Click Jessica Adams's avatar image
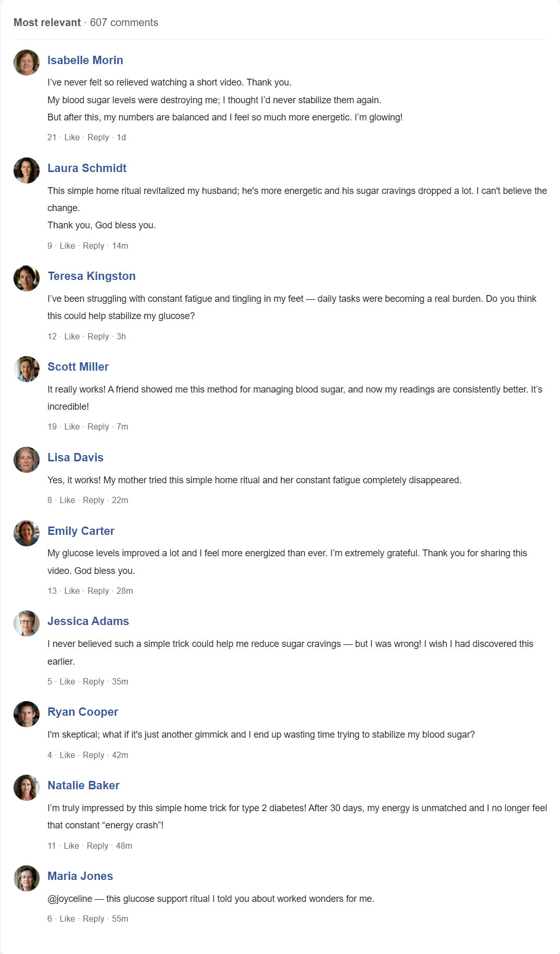 [27, 623]
